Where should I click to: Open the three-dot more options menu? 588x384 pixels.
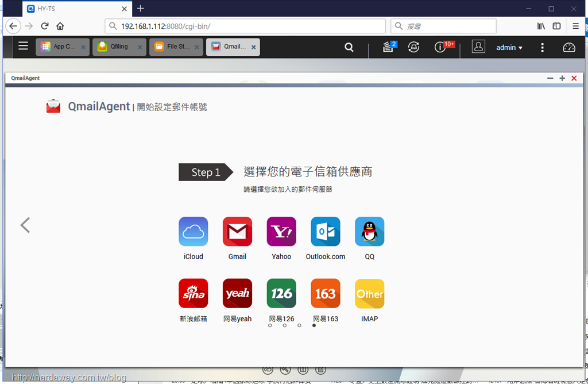542,47
